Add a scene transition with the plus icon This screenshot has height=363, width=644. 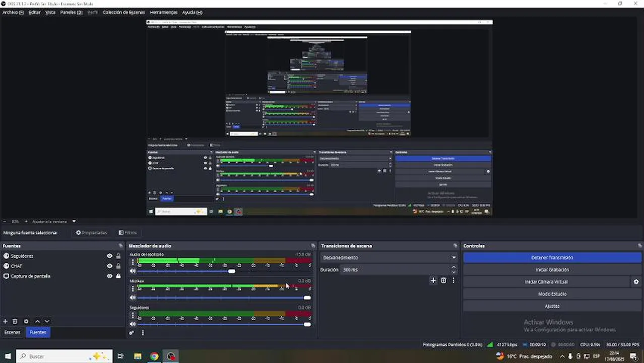point(433,280)
